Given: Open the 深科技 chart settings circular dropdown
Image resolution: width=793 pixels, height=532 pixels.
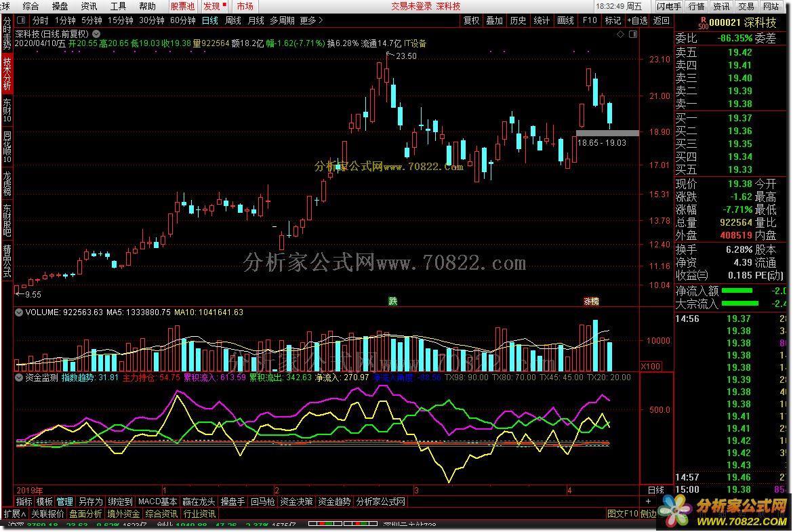Looking at the screenshot, I should click(x=96, y=34).
